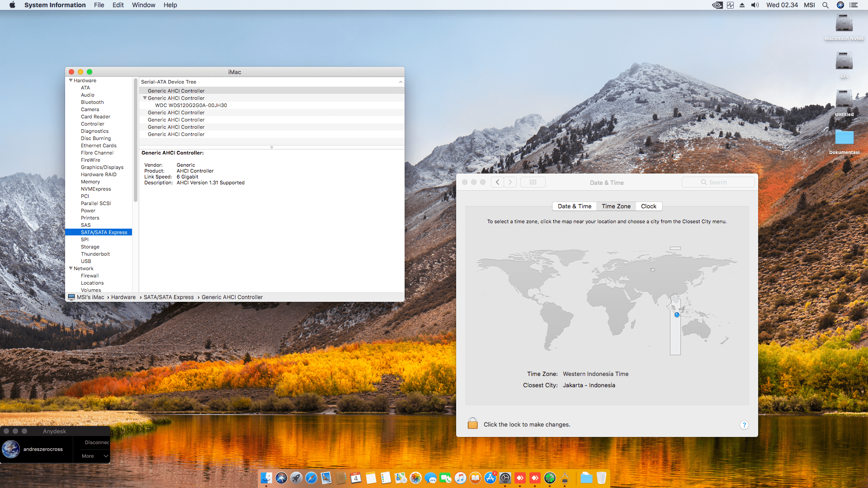Viewport: 868px width, 488px height.
Task: Expand the AnyDesk More dropdown
Action: click(x=95, y=456)
